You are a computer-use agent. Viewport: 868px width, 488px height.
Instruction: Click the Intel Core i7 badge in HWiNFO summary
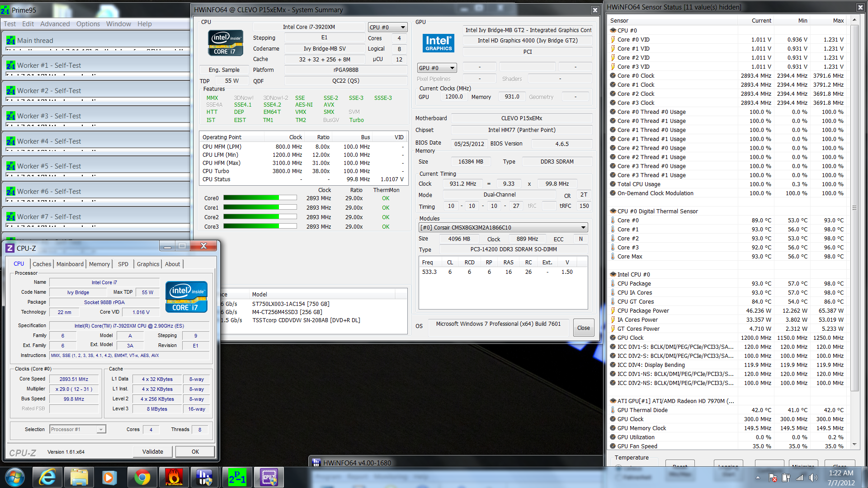point(226,43)
